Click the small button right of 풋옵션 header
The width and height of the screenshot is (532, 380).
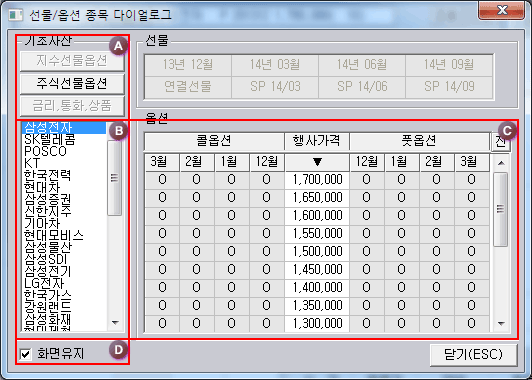(501, 142)
